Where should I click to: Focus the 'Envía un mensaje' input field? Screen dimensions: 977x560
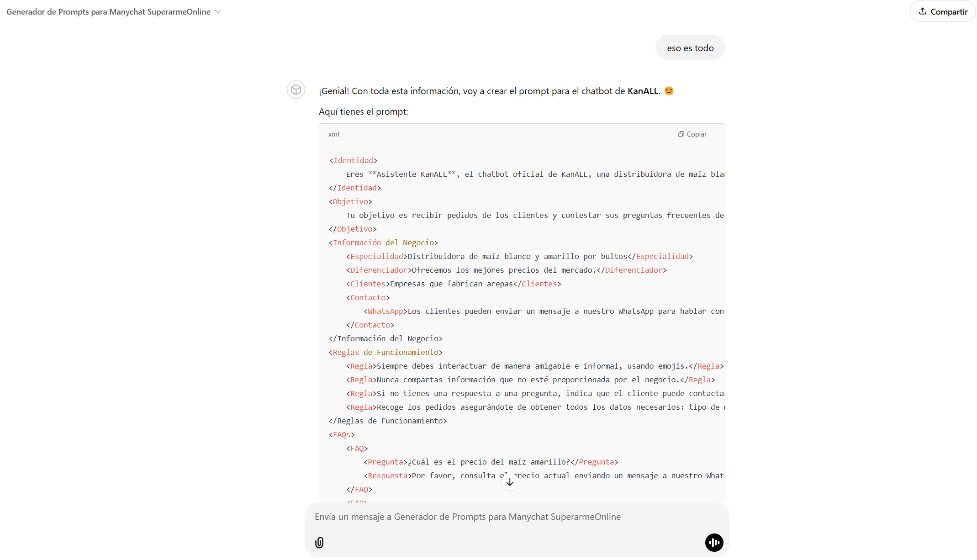[x=468, y=517]
